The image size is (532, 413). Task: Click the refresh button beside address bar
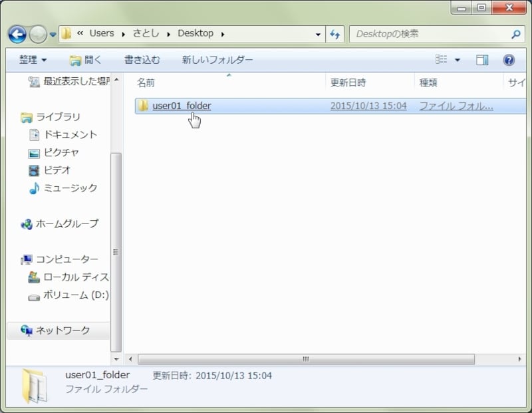pos(335,34)
